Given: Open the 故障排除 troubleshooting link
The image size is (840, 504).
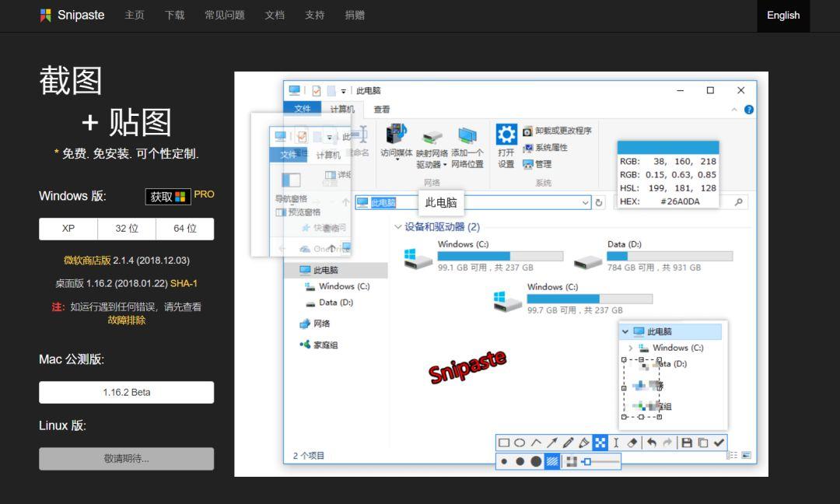Looking at the screenshot, I should coord(127,320).
